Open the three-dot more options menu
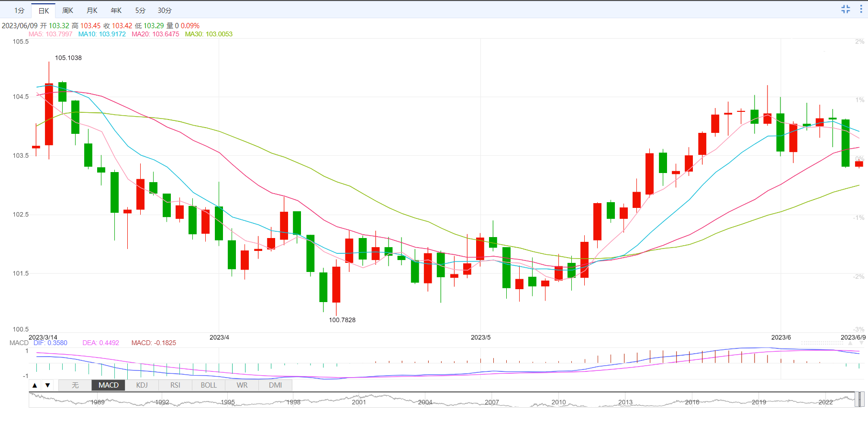Screen dimensions: 868x423 [x=860, y=9]
